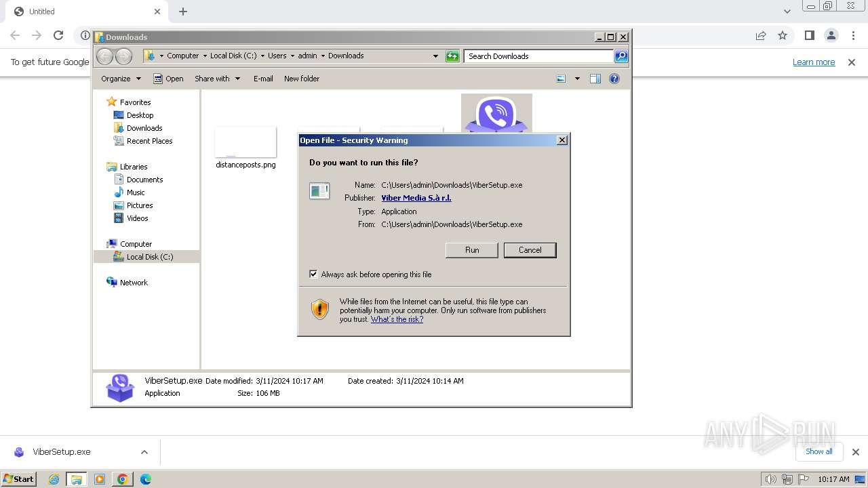The image size is (868, 488).
Task: Bookmark this tab with star icon
Action: coord(783,35)
